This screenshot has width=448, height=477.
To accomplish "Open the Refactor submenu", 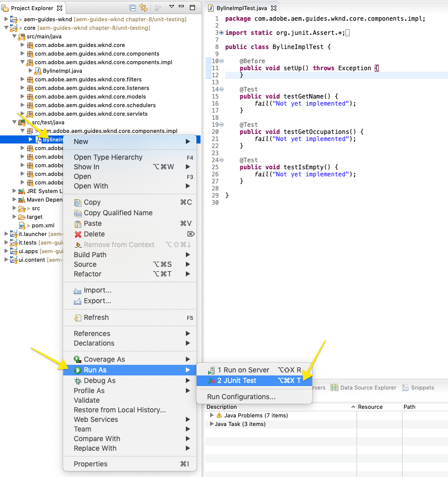I will tap(130, 274).
